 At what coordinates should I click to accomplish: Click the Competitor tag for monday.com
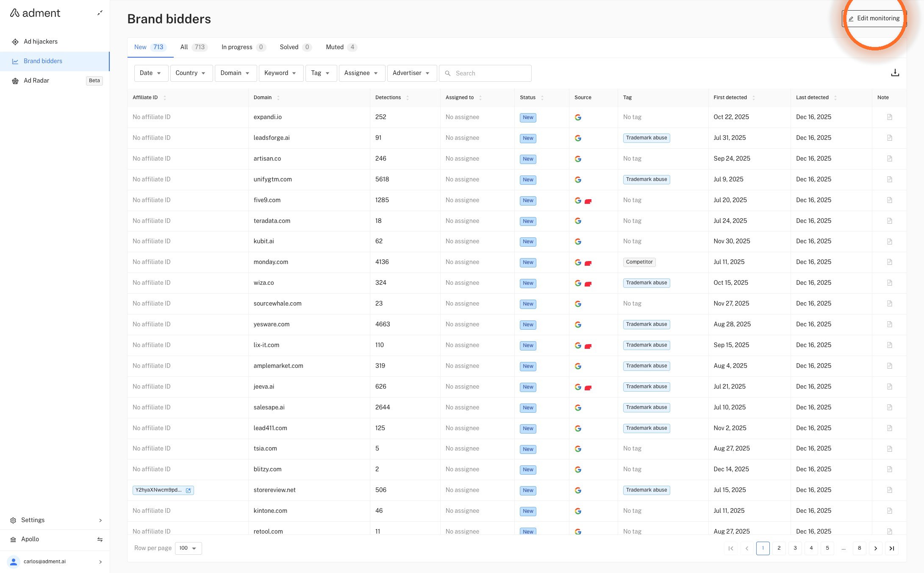coord(639,262)
